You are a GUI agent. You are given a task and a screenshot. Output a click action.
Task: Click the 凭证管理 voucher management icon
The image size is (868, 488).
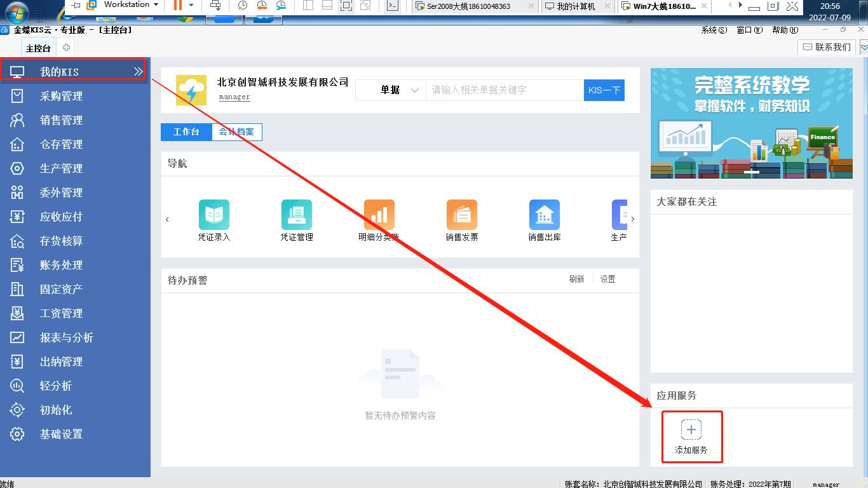[297, 215]
